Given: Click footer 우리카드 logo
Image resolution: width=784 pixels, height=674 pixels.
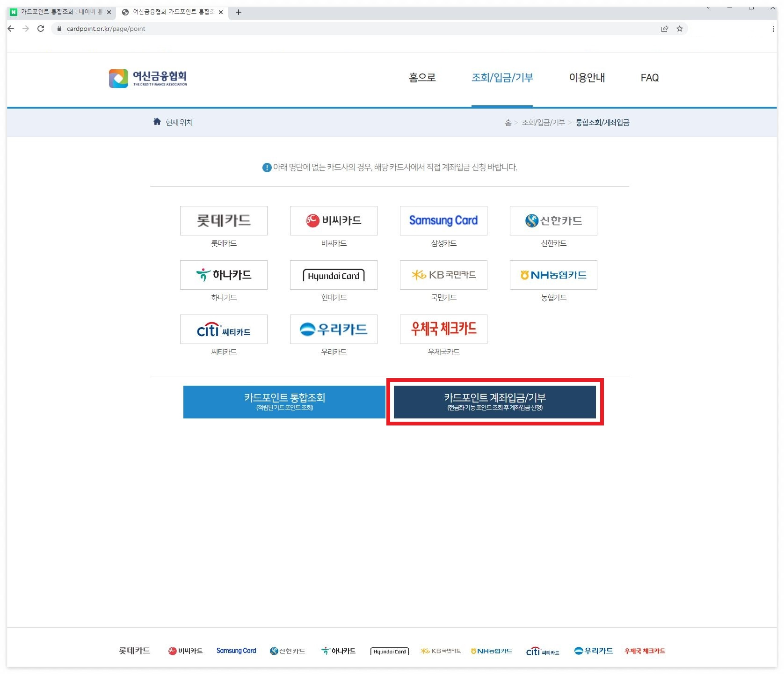Looking at the screenshot, I should (594, 651).
